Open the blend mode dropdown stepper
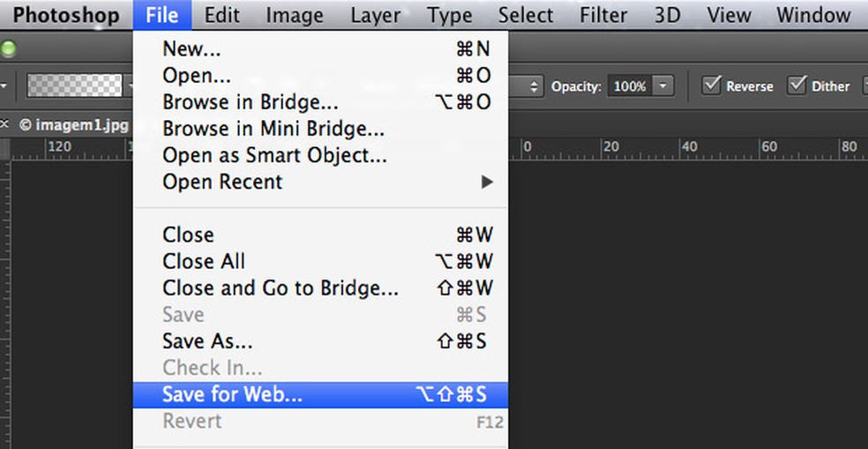This screenshot has width=868, height=449. click(x=534, y=86)
